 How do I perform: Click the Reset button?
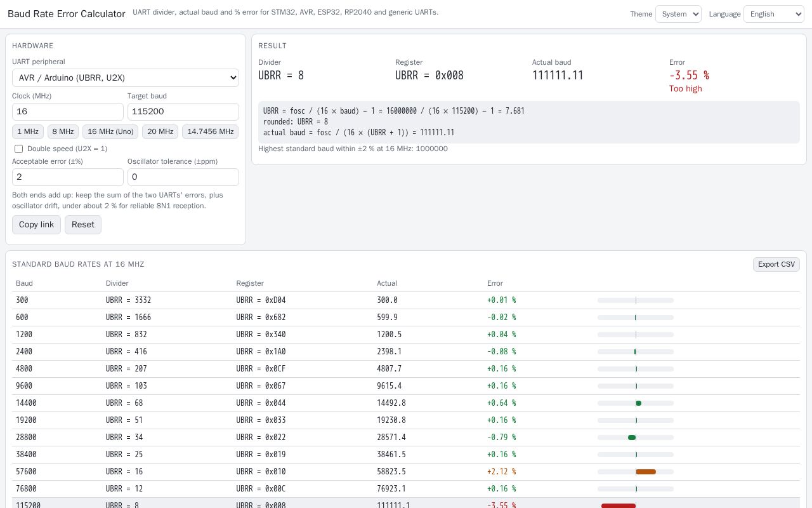pyautogui.click(x=83, y=225)
